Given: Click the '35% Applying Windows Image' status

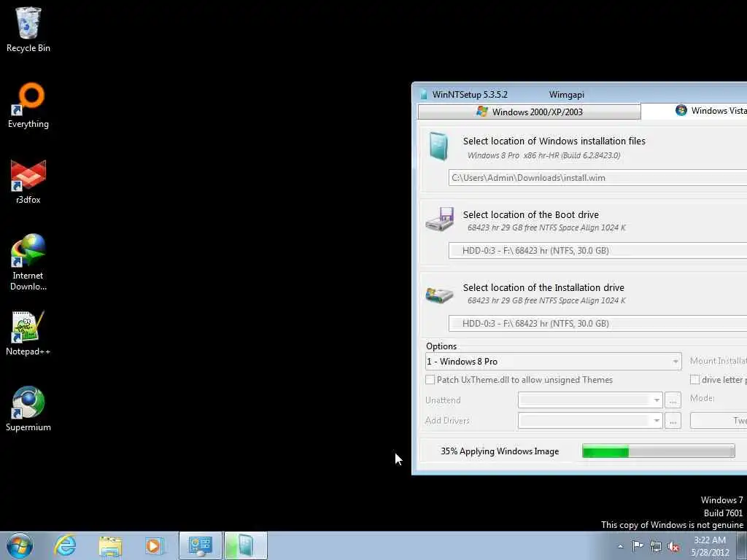Looking at the screenshot, I should click(500, 451).
